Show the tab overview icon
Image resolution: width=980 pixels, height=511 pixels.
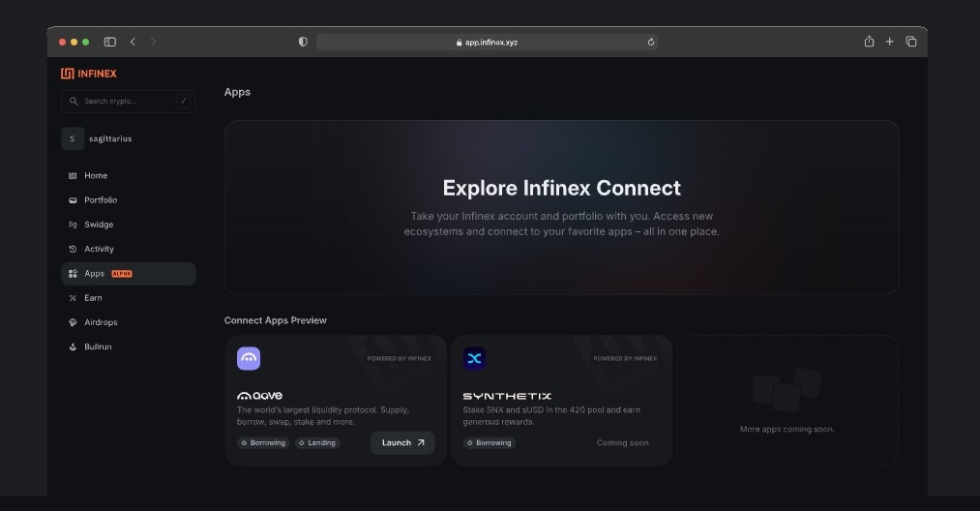910,42
